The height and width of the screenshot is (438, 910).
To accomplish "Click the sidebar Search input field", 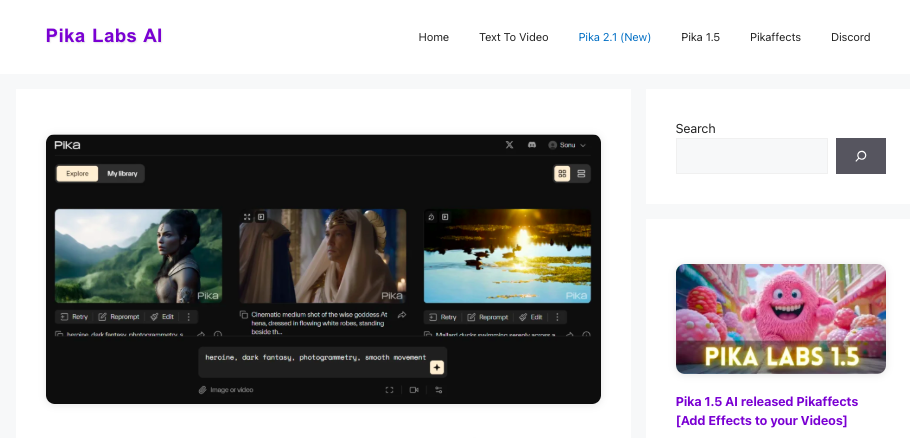I will 752,156.
